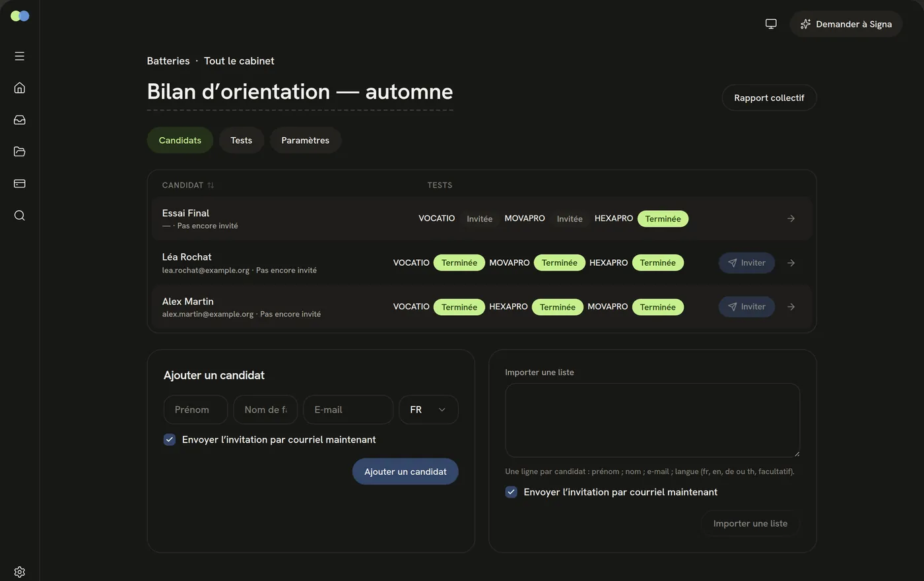This screenshot has width=924, height=581.
Task: Switch to the Tests tab
Action: click(242, 140)
